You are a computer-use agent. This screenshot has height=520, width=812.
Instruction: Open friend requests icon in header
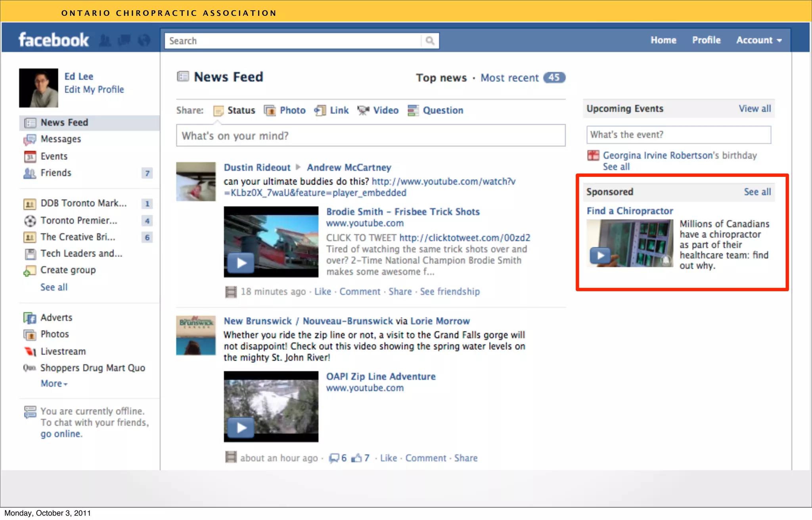pos(105,40)
